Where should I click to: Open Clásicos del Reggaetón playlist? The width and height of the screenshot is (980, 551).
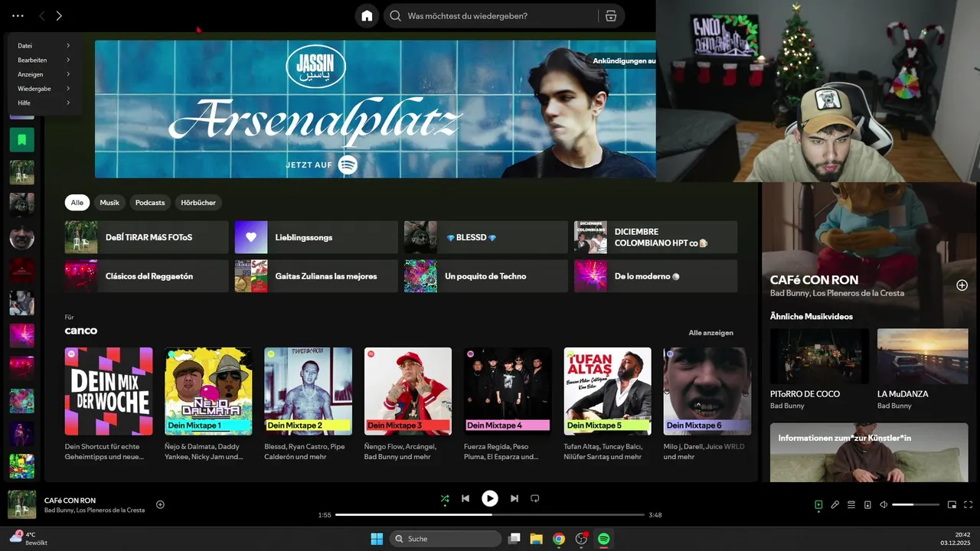(x=147, y=275)
